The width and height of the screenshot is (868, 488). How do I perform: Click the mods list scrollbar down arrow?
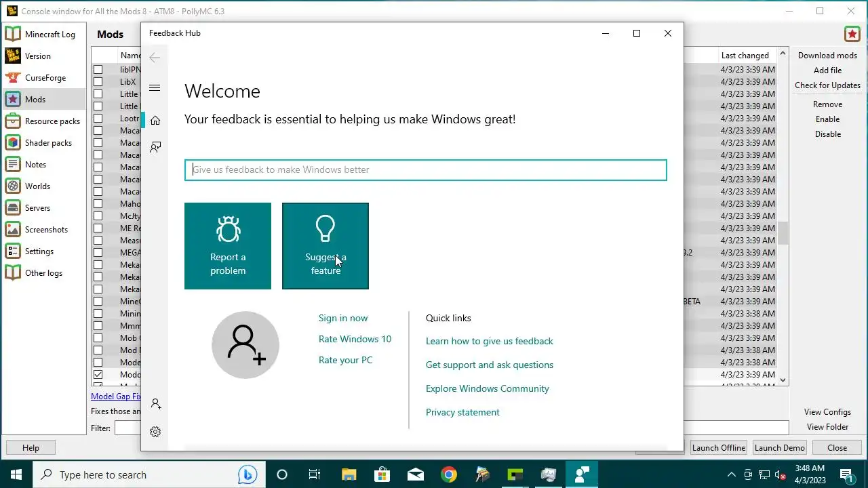click(x=783, y=380)
